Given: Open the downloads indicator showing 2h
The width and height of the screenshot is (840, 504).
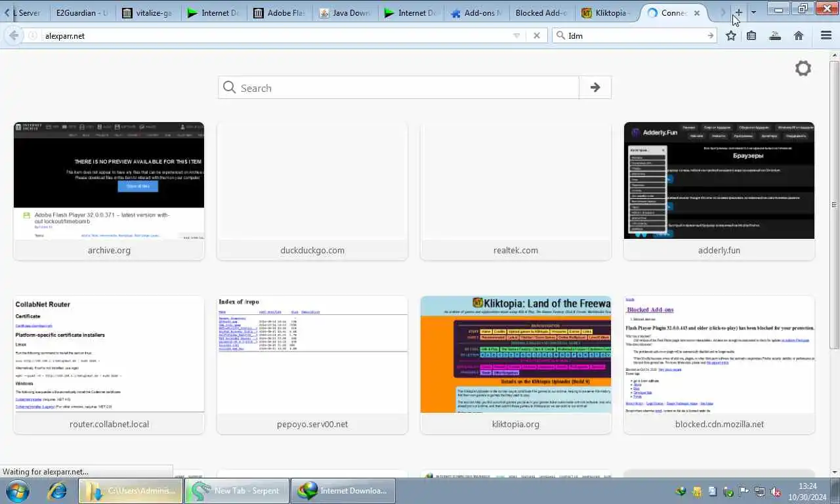Looking at the screenshot, I should pos(775,35).
